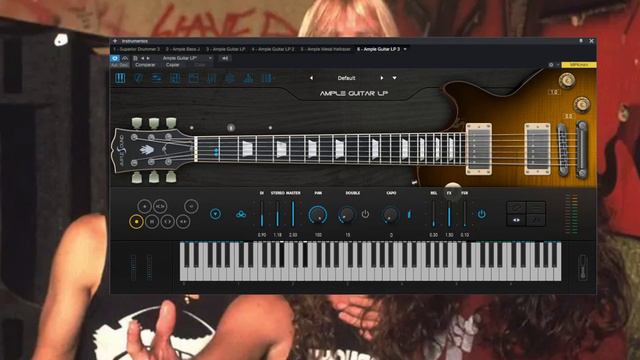The width and height of the screenshot is (640, 360).
Task: Toggle the yellow button at header's right edge
Action: tap(579, 65)
